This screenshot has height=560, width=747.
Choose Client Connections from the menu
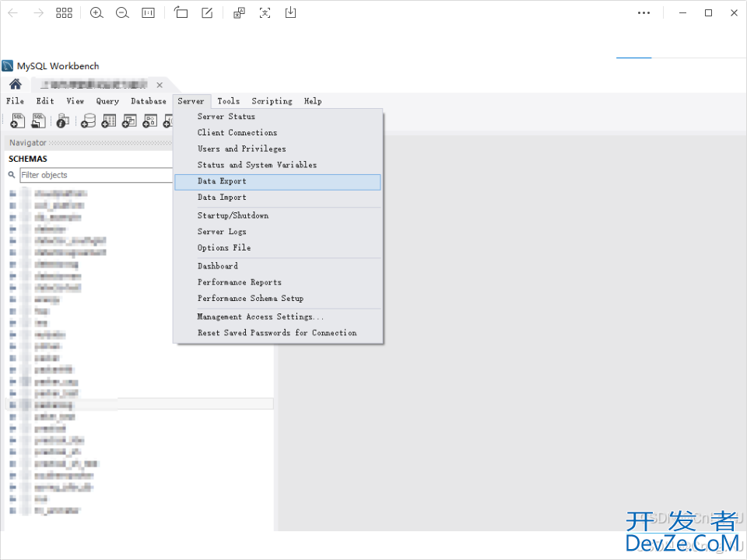click(x=278, y=133)
